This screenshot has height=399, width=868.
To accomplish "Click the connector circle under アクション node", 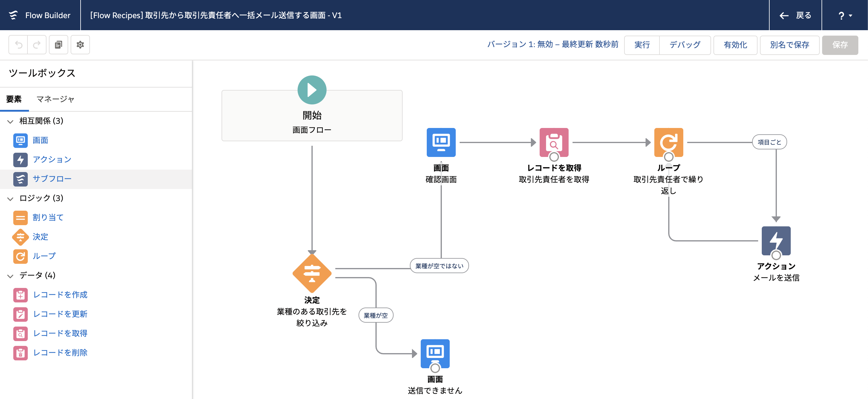I will click(776, 255).
